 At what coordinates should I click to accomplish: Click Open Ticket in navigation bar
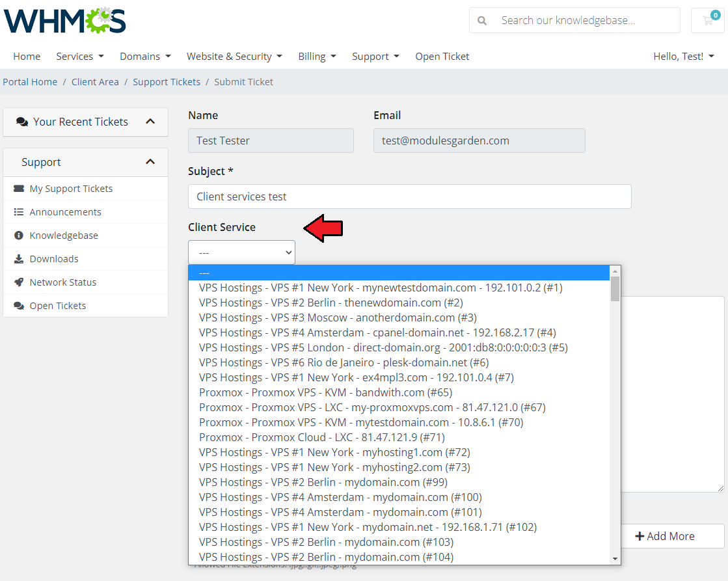click(x=442, y=56)
